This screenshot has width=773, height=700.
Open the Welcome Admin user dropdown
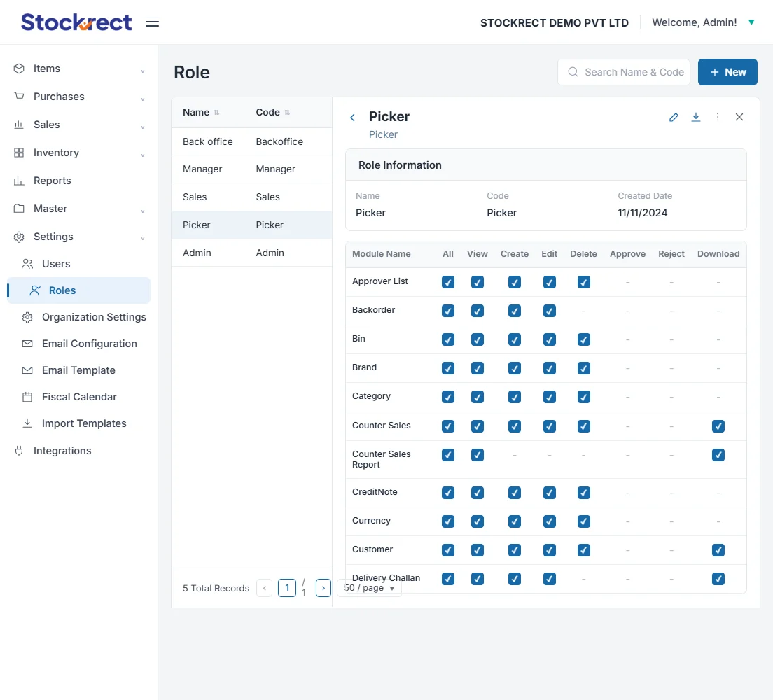coord(704,22)
